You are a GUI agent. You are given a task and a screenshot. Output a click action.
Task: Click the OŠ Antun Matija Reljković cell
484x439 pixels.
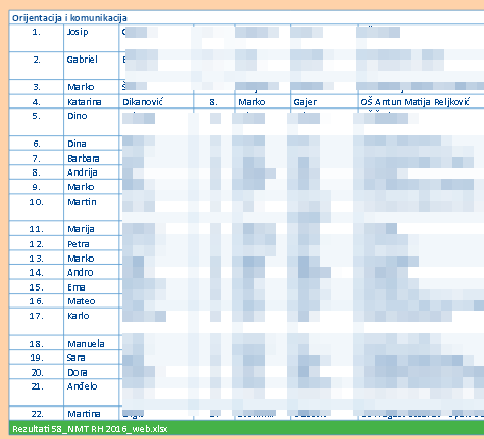[421, 101]
